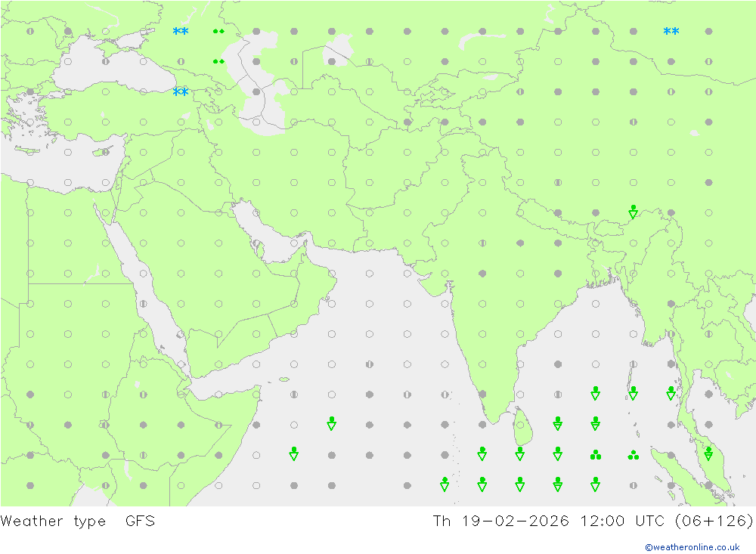
Task: Click the cloud circle symbol on Sri Lanka
Action: [x=520, y=425]
